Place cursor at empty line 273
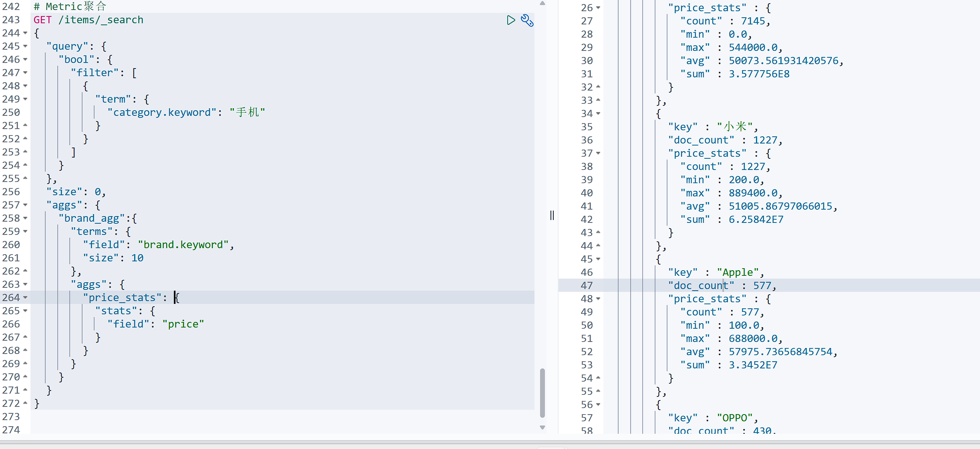This screenshot has width=980, height=449. (x=160, y=417)
